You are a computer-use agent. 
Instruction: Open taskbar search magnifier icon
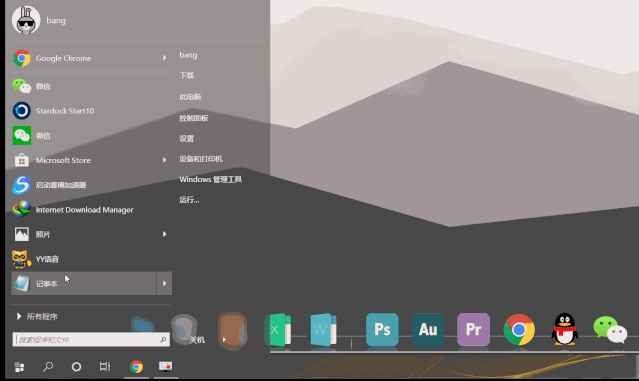click(x=48, y=366)
